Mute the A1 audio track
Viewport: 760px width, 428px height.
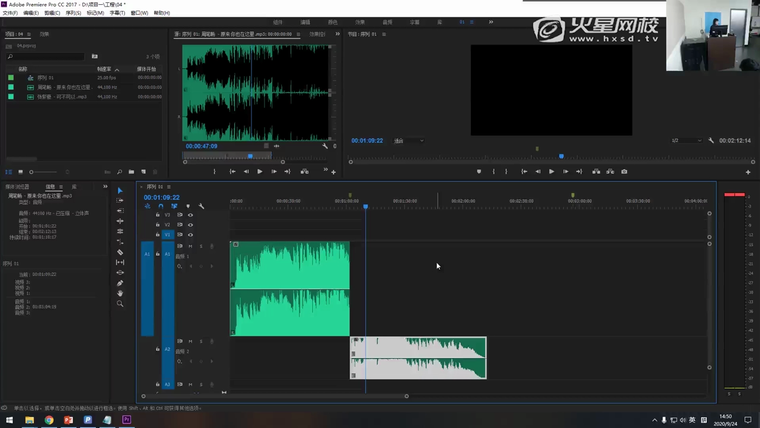pyautogui.click(x=190, y=246)
